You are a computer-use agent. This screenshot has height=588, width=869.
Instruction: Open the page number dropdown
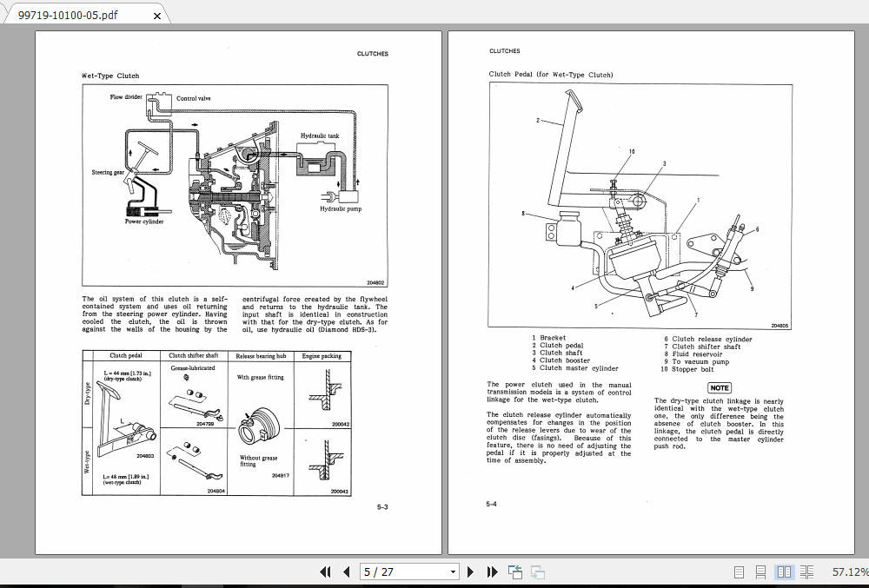tap(453, 571)
